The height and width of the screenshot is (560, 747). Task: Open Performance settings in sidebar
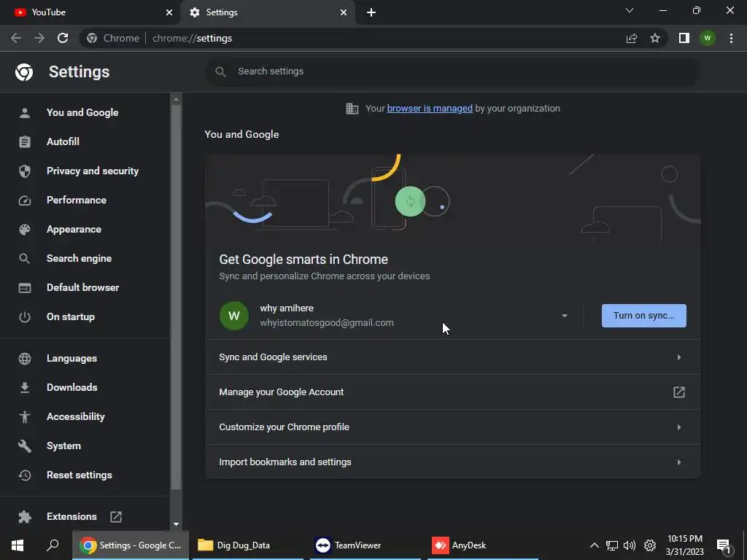76,200
